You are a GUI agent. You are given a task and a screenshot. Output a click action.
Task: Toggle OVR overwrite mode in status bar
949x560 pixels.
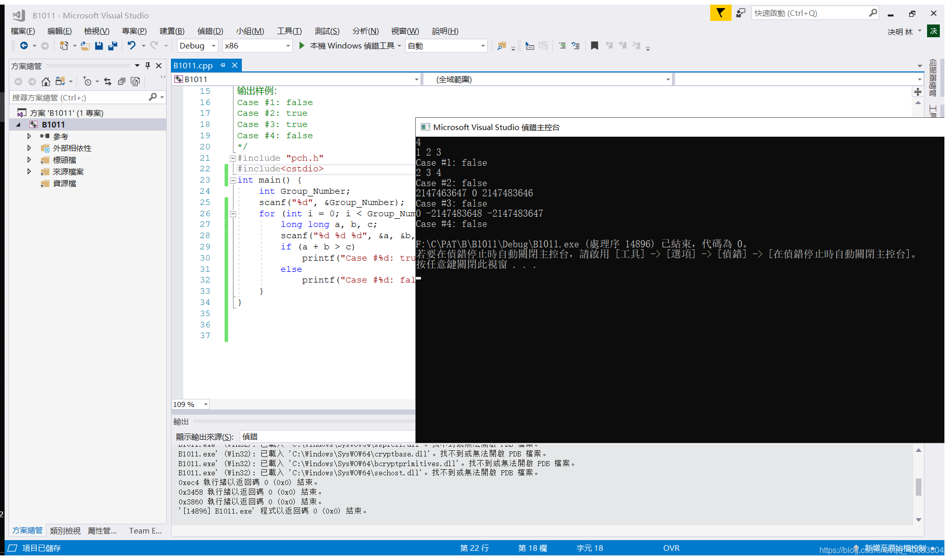tap(671, 548)
